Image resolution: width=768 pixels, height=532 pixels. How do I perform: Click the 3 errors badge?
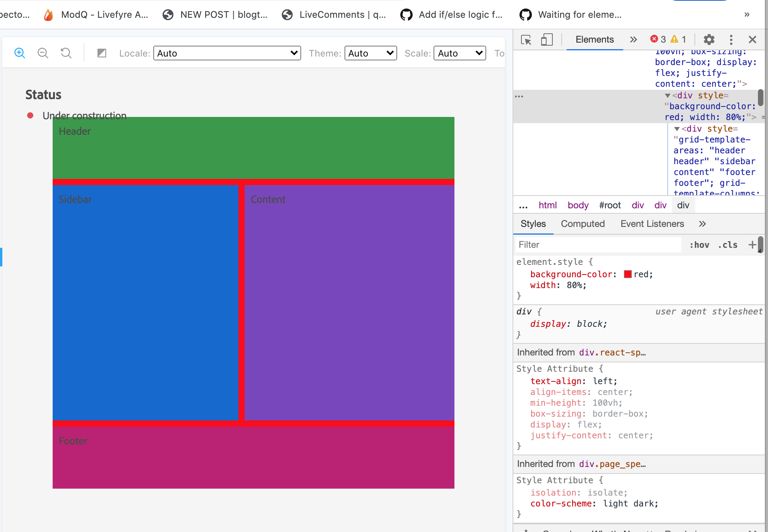(658, 39)
